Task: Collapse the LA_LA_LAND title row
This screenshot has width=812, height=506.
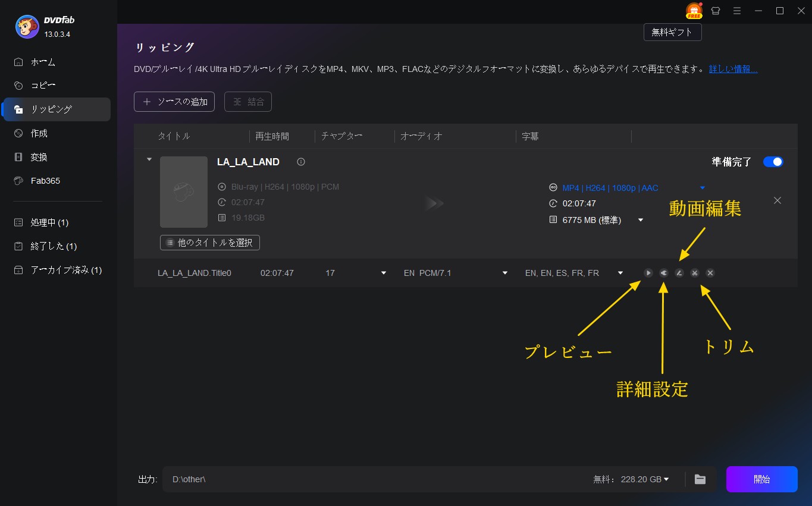Action: 149,159
